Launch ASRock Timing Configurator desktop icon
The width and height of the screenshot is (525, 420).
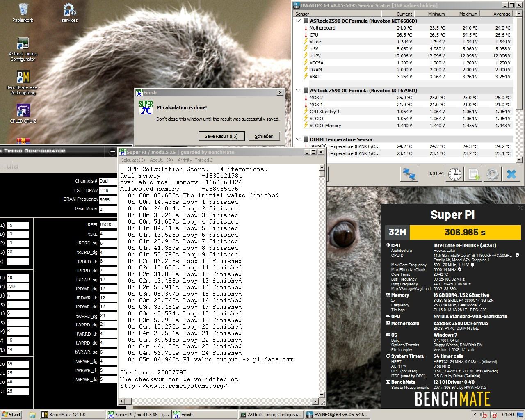point(23,50)
